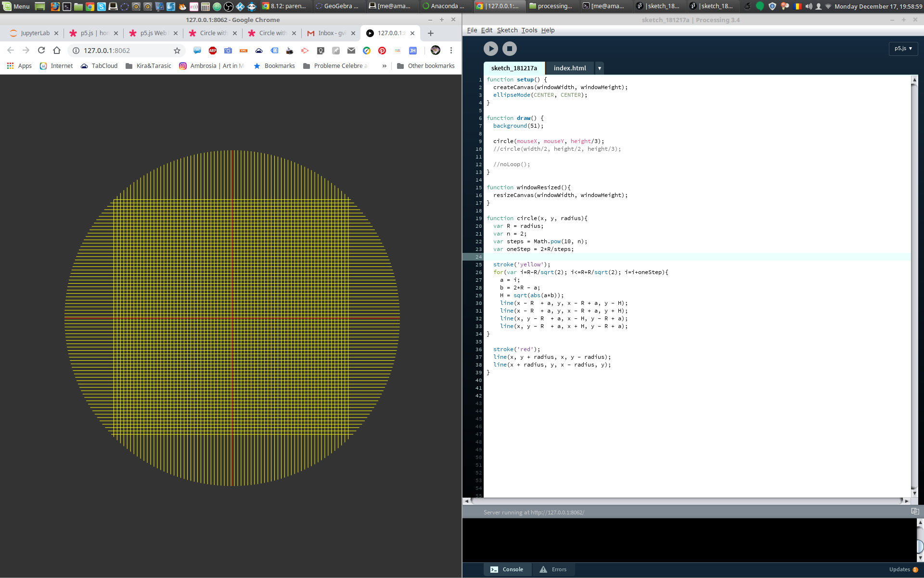Open the Kira&Tarasic bookmarks folder
Image resolution: width=924 pixels, height=578 pixels.
point(148,66)
